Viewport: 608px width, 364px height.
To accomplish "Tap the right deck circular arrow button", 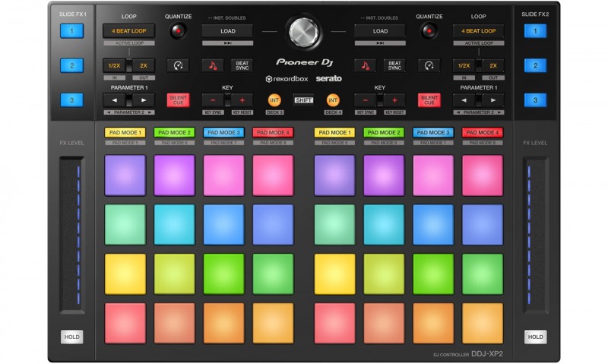I will (429, 66).
